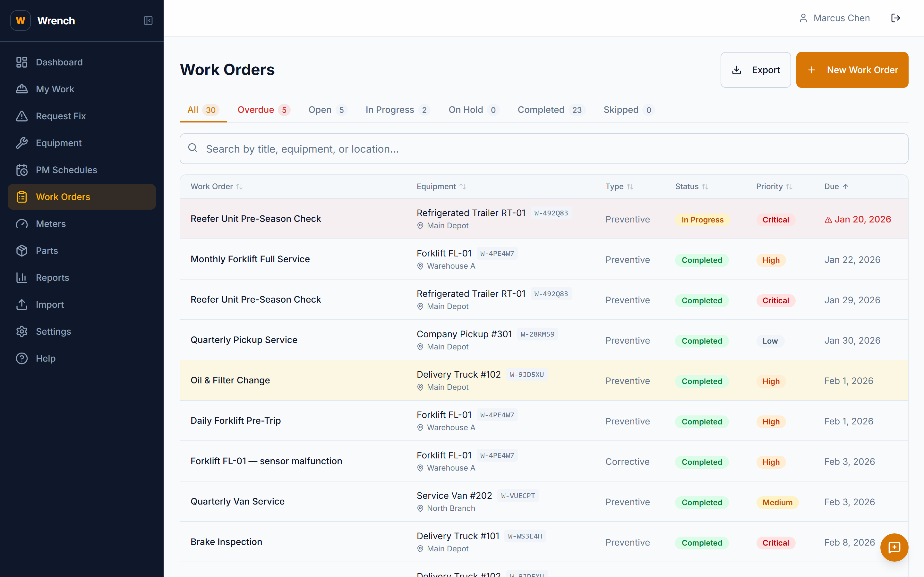Open the Meters section

click(51, 224)
